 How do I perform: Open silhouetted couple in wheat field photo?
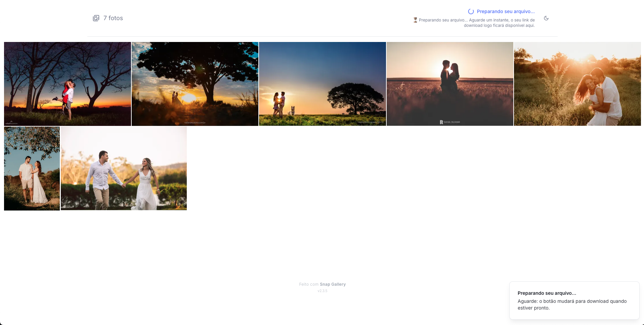[x=450, y=84]
